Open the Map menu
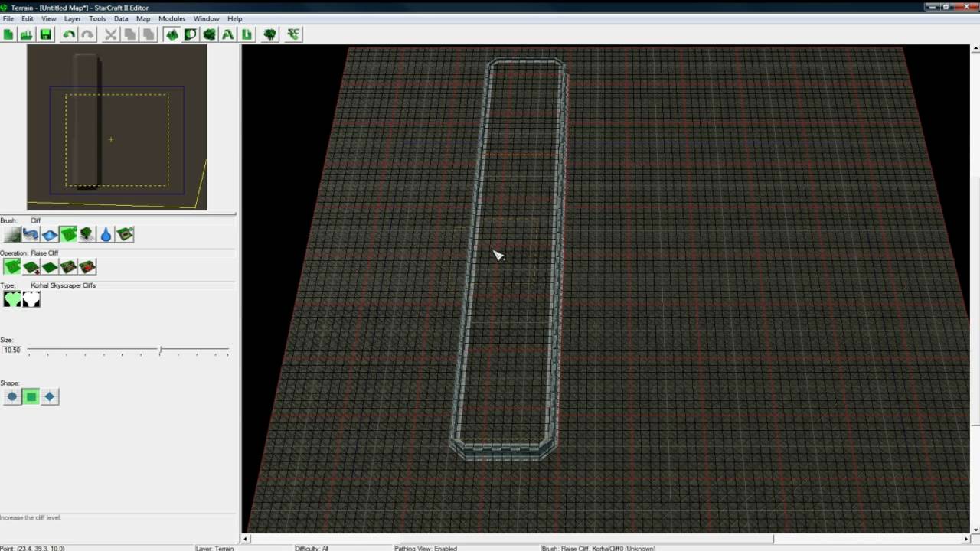 (143, 18)
